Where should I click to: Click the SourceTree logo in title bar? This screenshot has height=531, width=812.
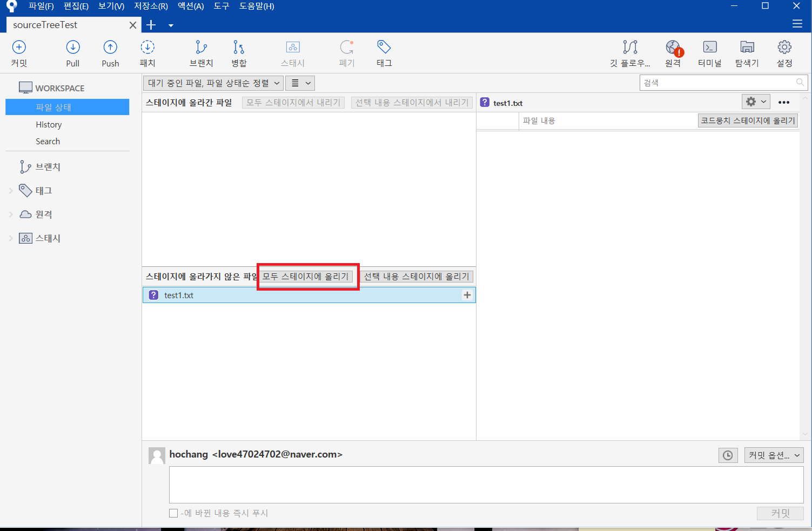(11, 6)
